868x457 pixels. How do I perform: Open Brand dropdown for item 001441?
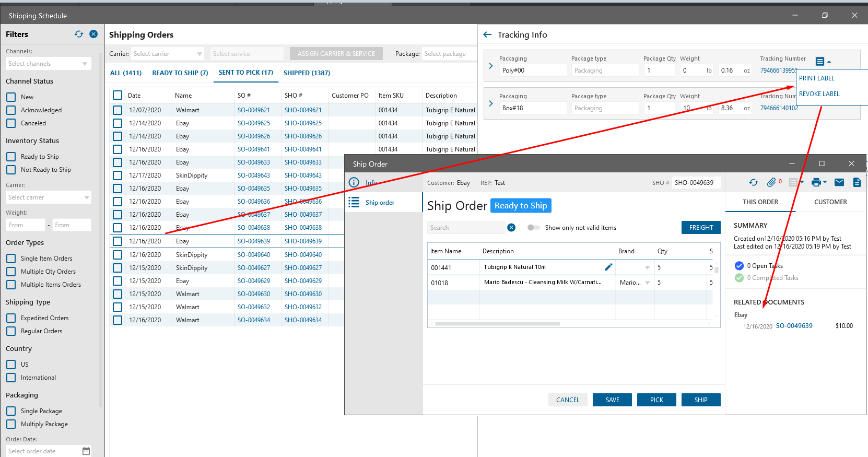(648, 267)
